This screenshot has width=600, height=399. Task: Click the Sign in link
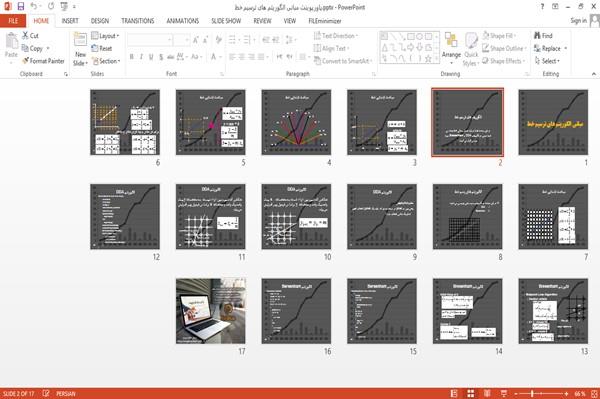[x=578, y=21]
